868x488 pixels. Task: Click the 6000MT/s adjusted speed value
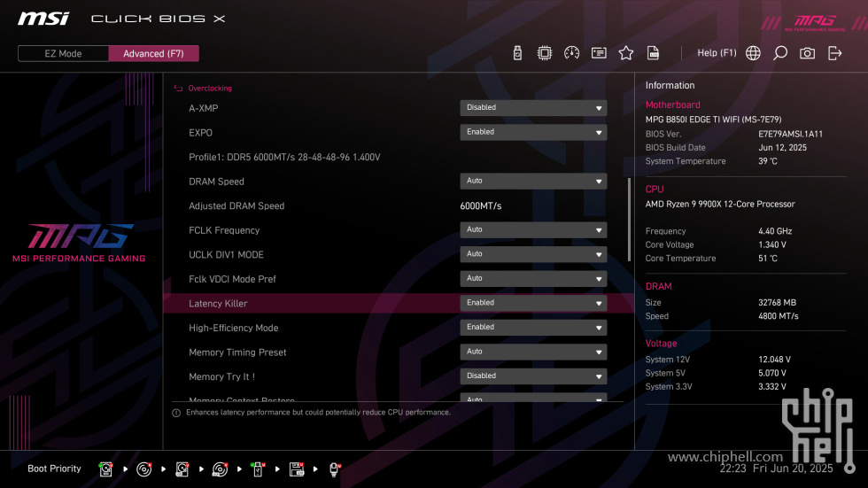(x=480, y=205)
